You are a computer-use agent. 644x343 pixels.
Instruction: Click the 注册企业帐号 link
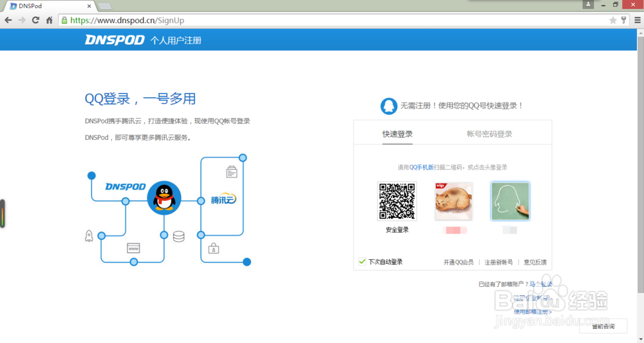[533, 298]
